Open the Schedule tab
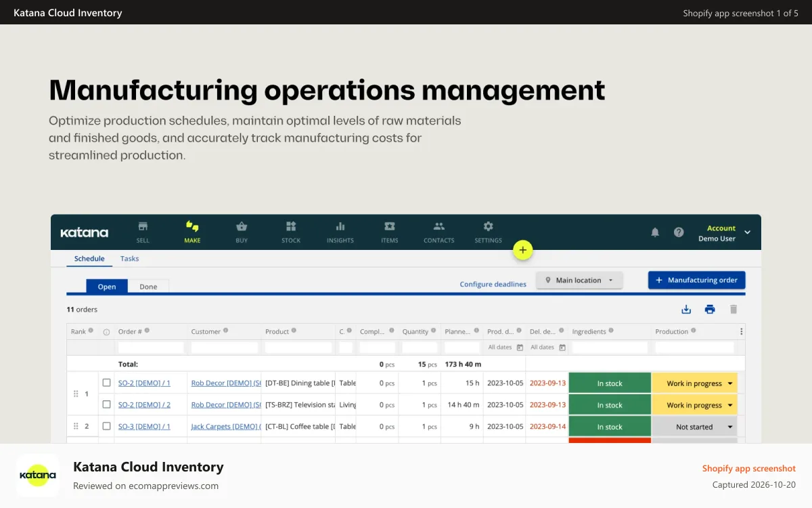Viewport: 812px width, 508px height. point(89,259)
